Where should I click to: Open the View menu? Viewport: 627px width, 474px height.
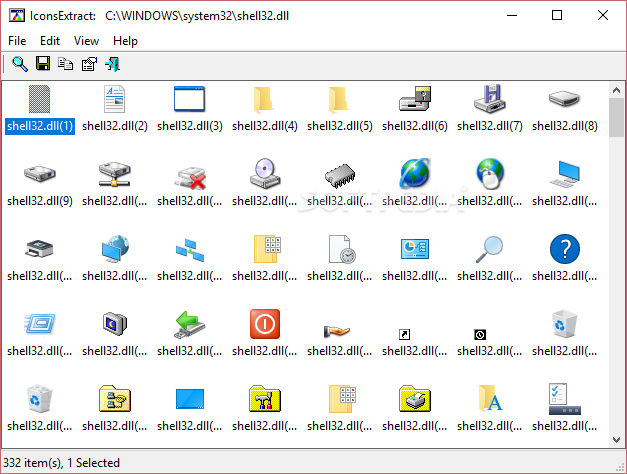pos(86,41)
